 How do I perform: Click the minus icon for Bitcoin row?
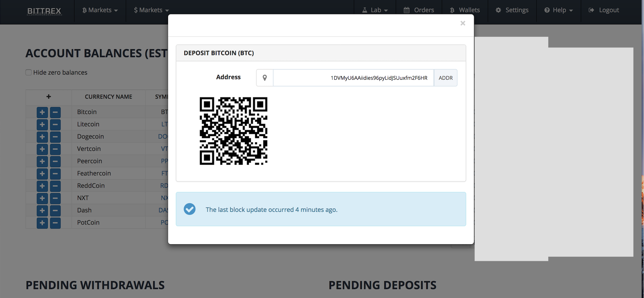point(55,113)
